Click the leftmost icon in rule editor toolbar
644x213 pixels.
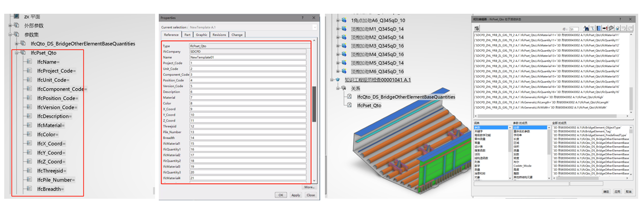pyautogui.click(x=477, y=28)
